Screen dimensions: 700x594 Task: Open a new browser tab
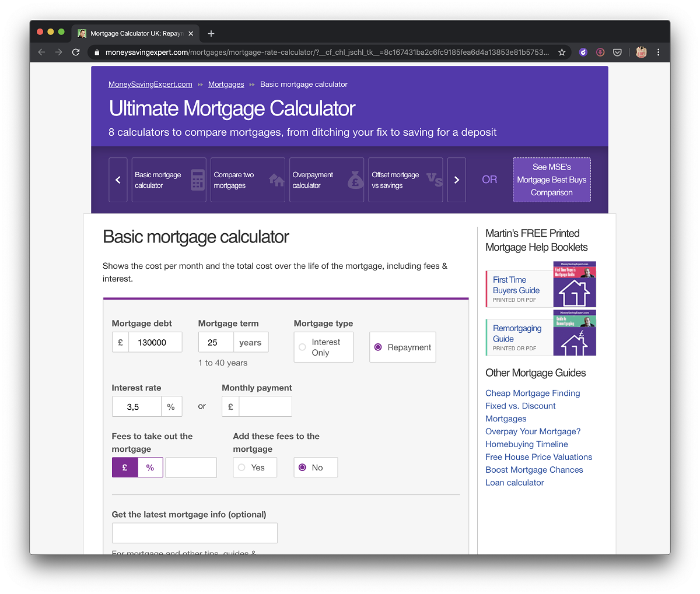click(x=211, y=33)
